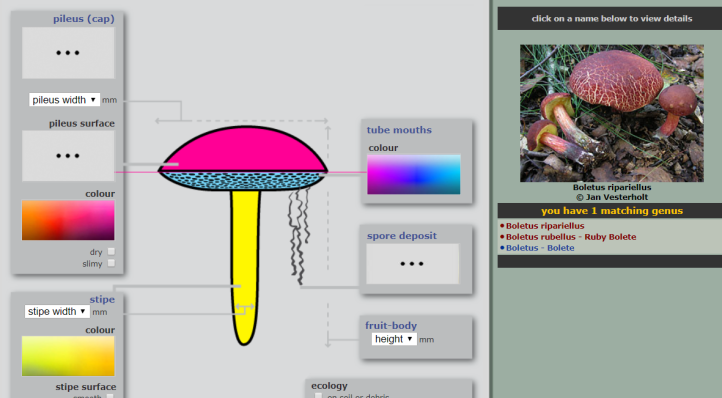Viewport: 722px width, 398px height.
Task: Click the '© Jan Vesterholt' credit
Action: point(612,197)
